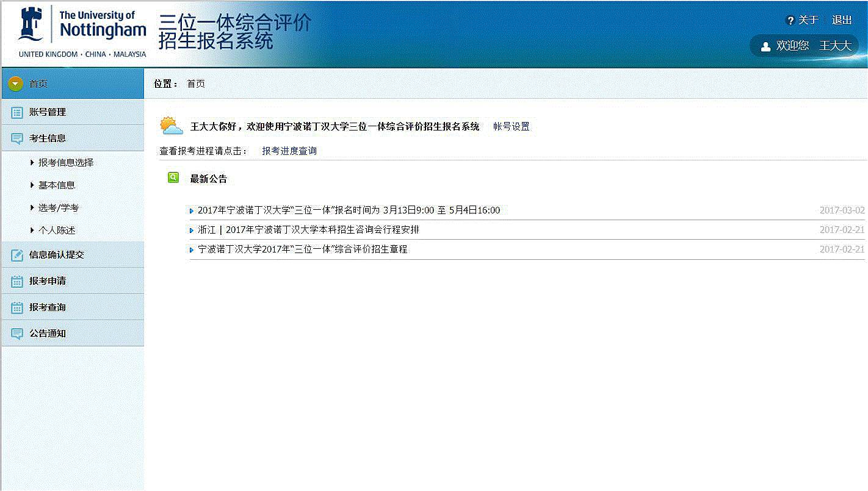Click the 关于 link in header
The width and height of the screenshot is (868, 491).
pyautogui.click(x=808, y=20)
